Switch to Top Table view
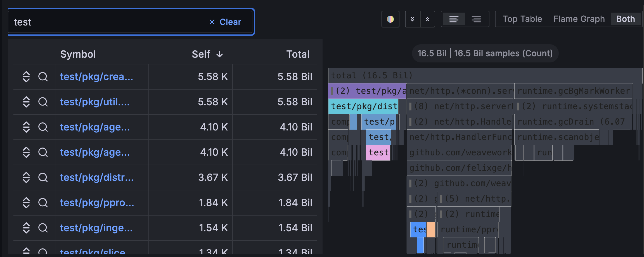 click(x=522, y=19)
